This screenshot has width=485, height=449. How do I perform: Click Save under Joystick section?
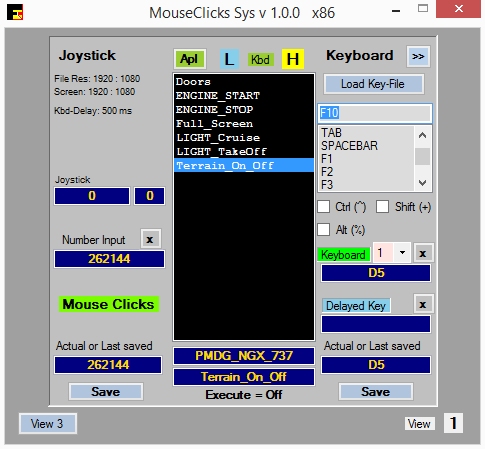tap(106, 391)
